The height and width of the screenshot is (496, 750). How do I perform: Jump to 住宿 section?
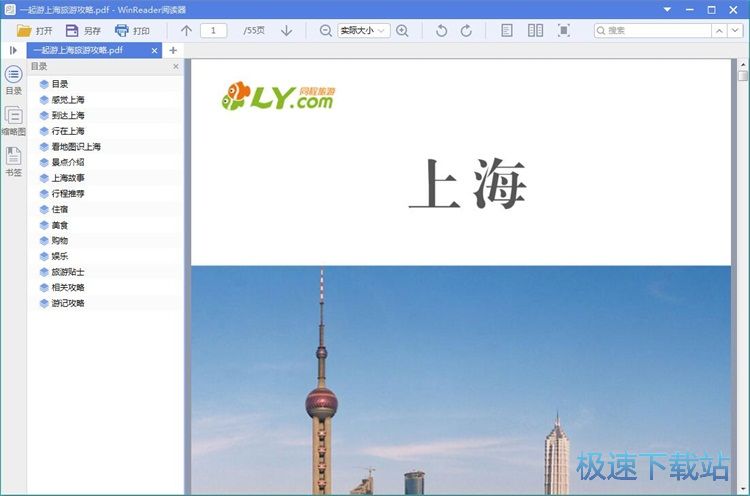pyautogui.click(x=60, y=209)
